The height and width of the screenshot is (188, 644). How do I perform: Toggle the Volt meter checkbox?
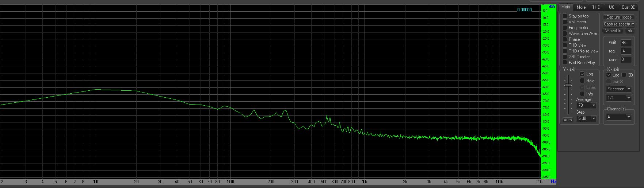565,22
